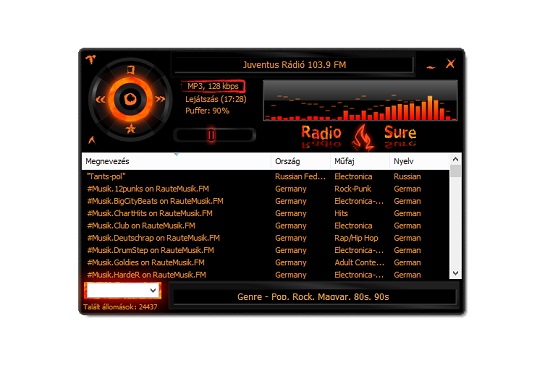Screen dimensions: 550x373
Task: Select #Musik.Goldies on RauteMusik.FM
Action: coord(266,262)
